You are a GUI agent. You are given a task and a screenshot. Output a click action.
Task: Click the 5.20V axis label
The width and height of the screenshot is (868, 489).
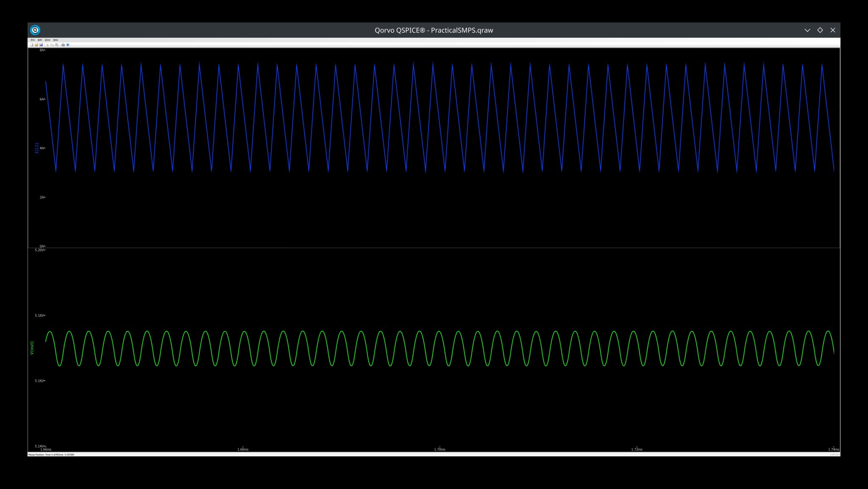(39, 250)
